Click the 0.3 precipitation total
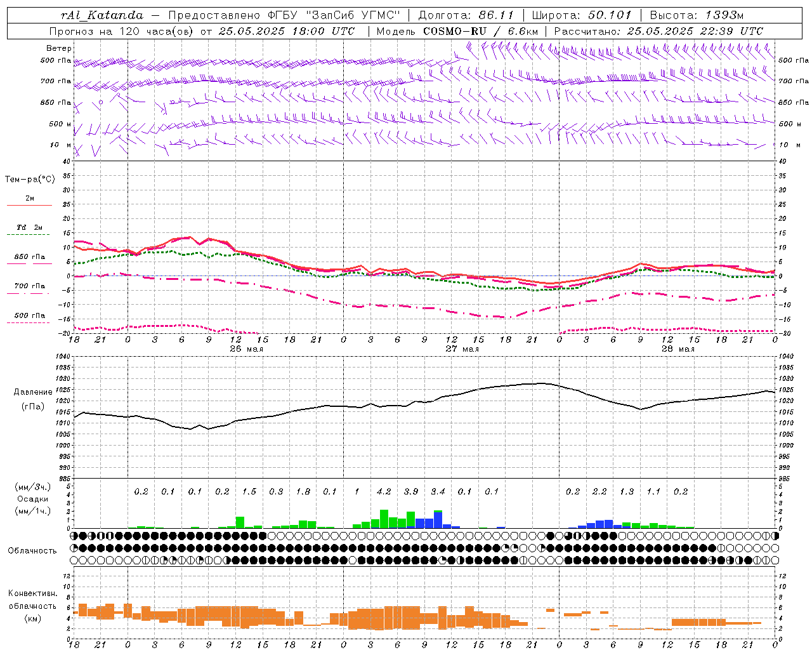This screenshot has width=812, height=650. 276,491
